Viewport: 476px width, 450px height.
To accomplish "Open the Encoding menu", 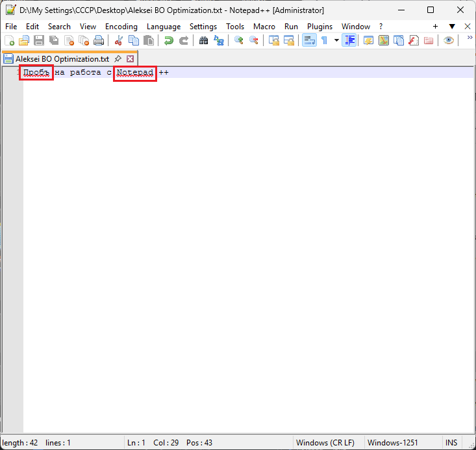I will [121, 27].
